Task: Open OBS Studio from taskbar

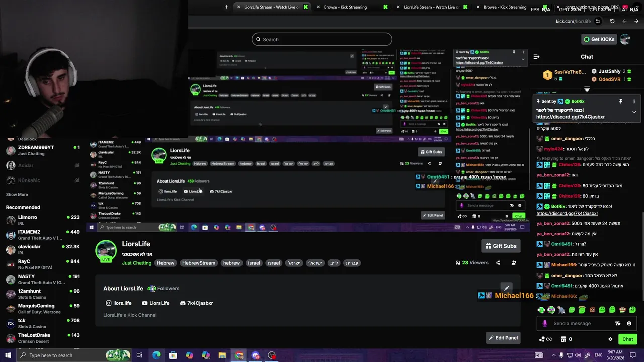Action: (272, 355)
